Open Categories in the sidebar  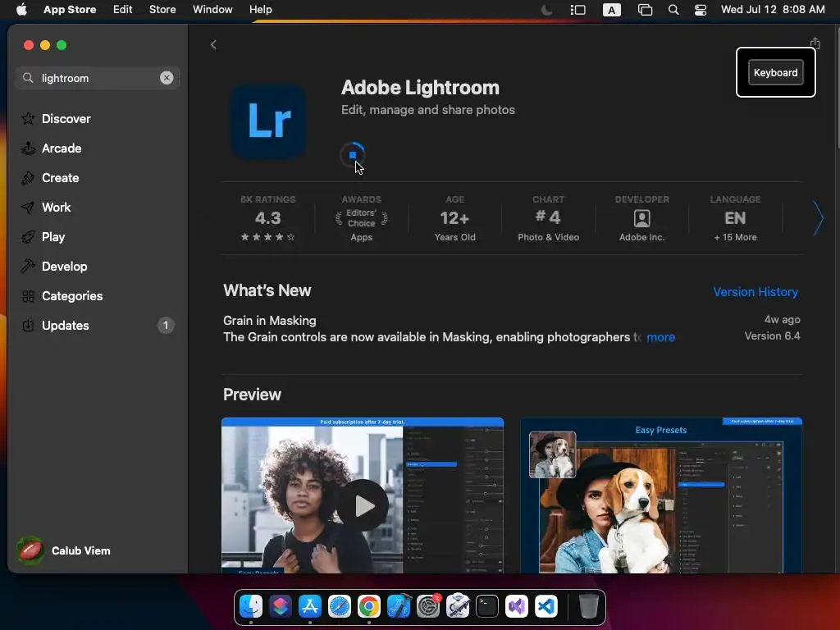coord(72,295)
